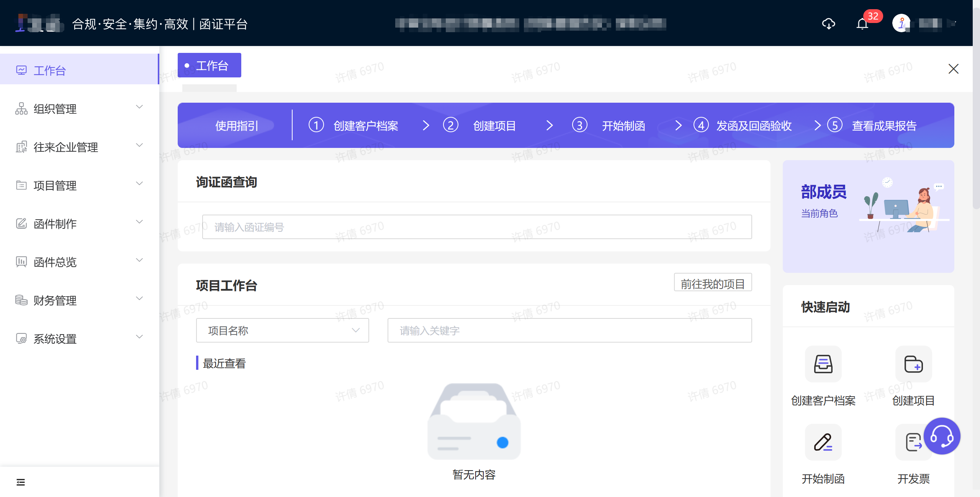The width and height of the screenshot is (980, 497).
Task: Click step 5 circle 查看成果报告
Action: (835, 125)
